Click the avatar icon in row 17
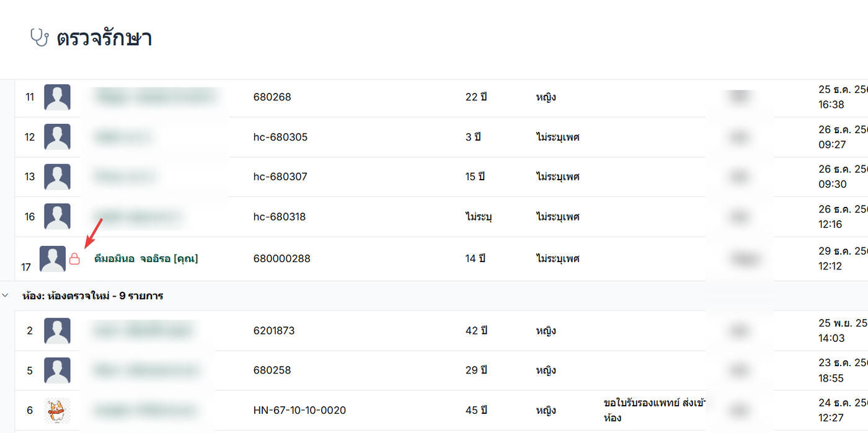 tap(53, 259)
